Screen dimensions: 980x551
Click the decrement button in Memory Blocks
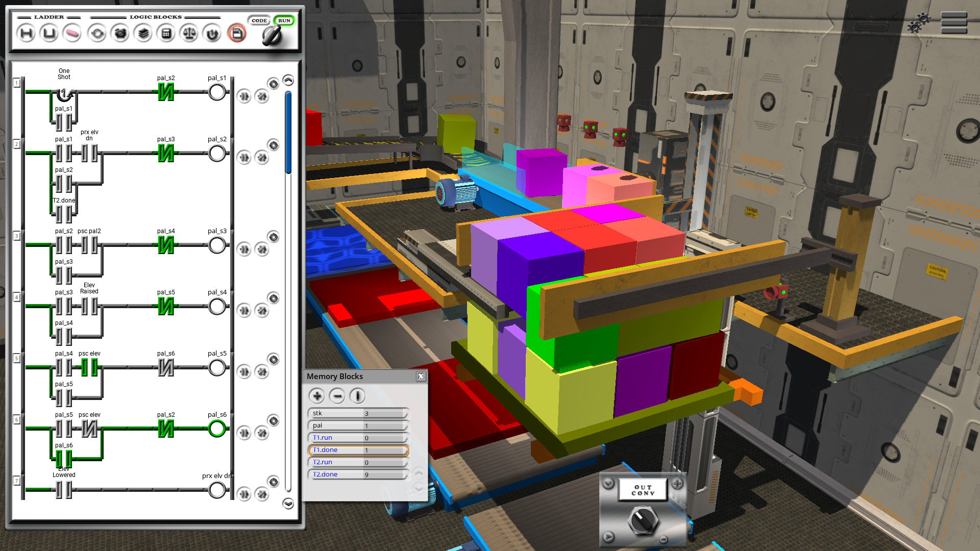pyautogui.click(x=335, y=395)
